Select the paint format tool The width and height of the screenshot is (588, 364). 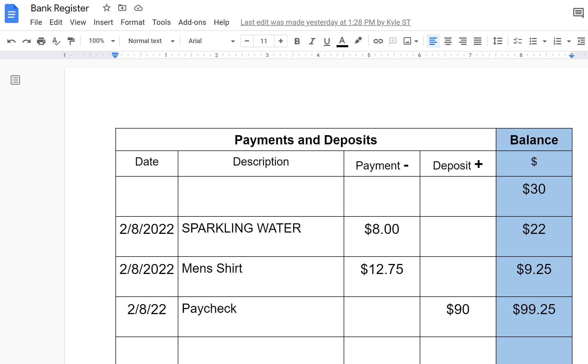[x=71, y=41]
